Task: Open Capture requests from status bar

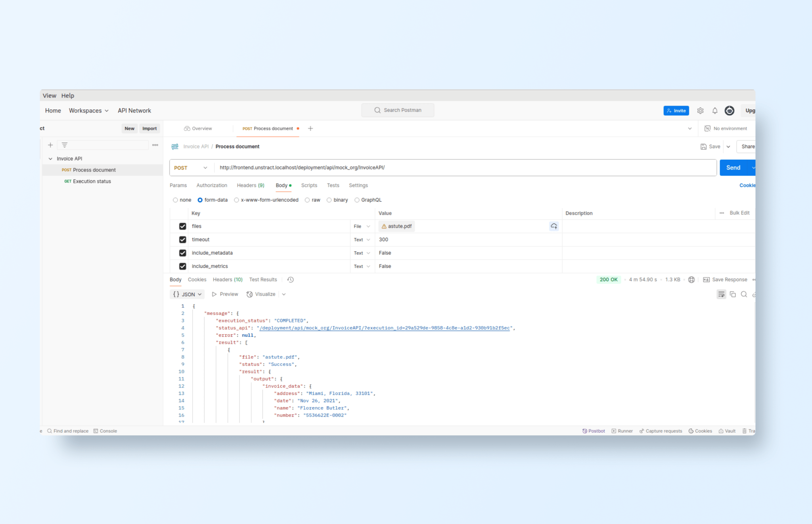Action: click(661, 431)
